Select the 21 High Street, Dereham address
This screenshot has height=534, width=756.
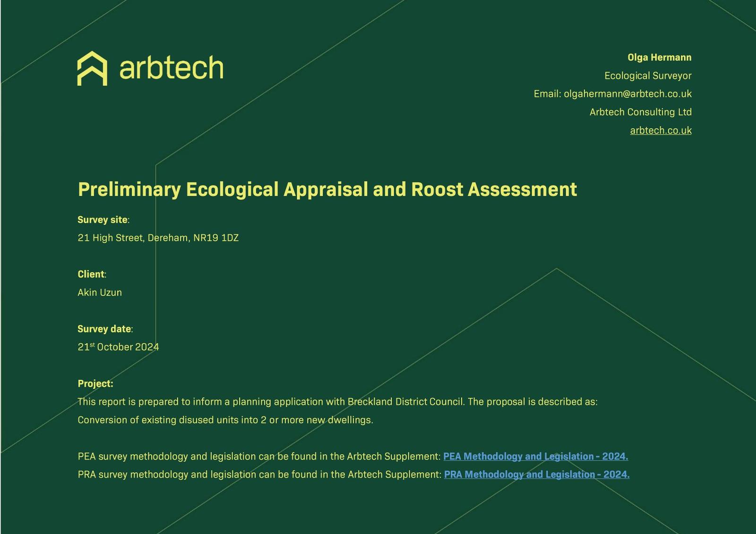(x=158, y=238)
